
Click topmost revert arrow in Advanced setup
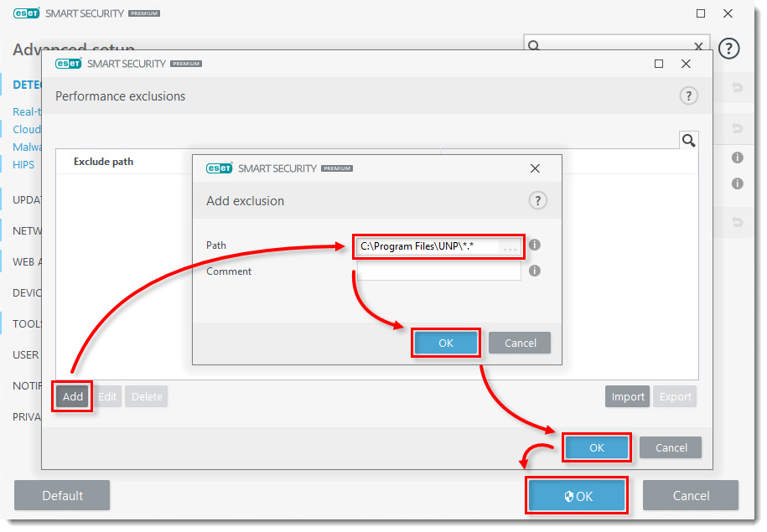point(737,87)
